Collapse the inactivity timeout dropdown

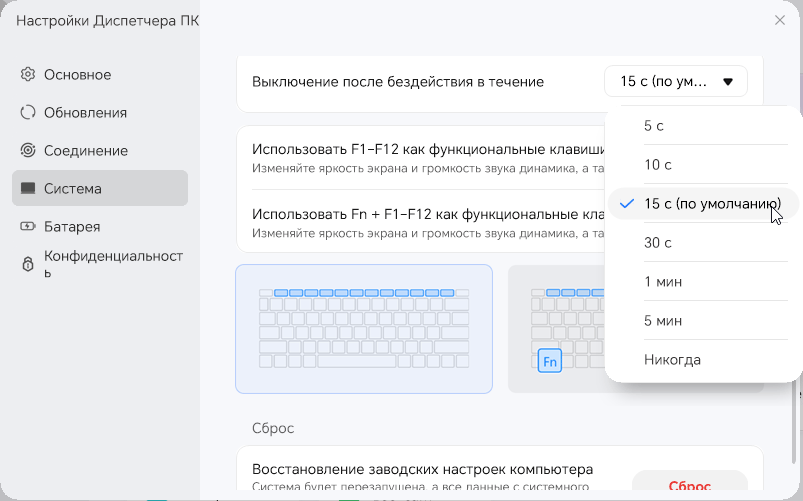click(676, 82)
